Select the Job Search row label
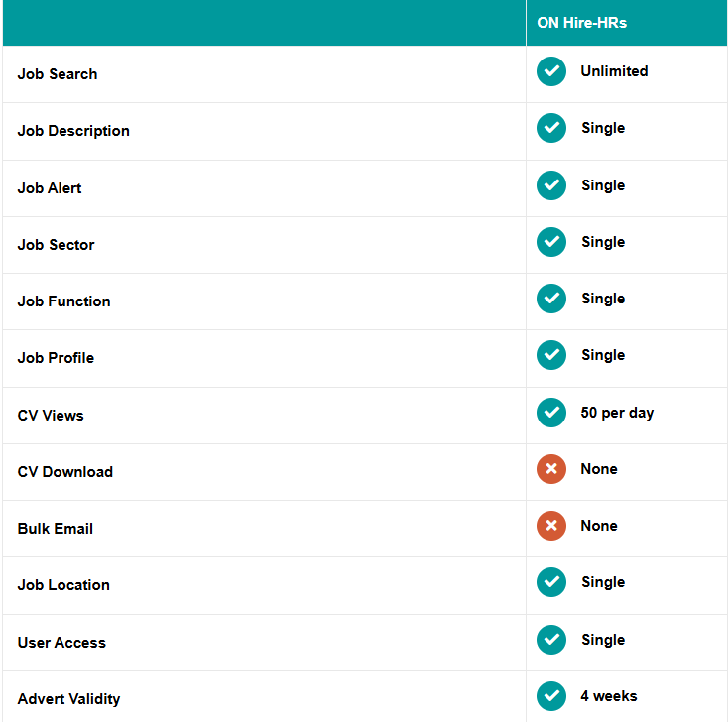728x722 pixels. (x=58, y=74)
